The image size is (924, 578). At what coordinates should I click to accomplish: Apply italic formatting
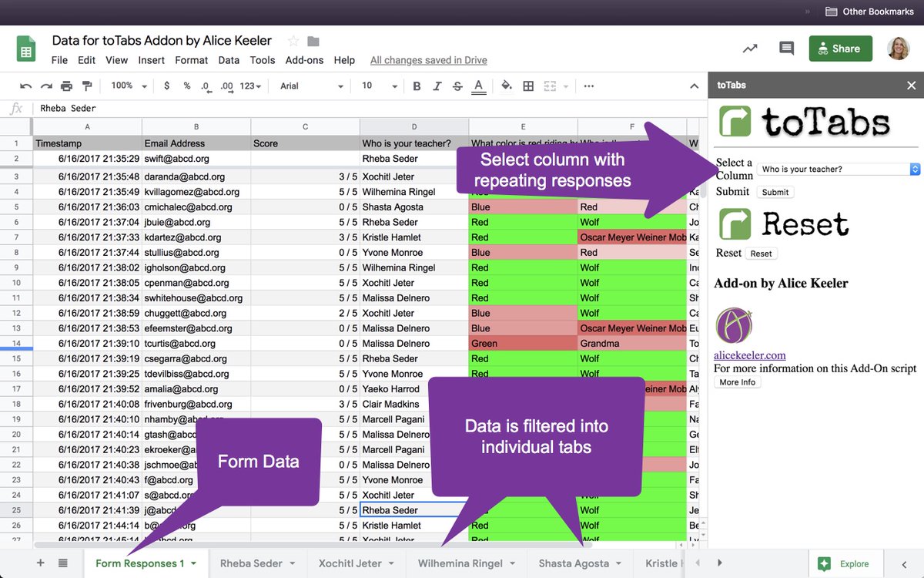pyautogui.click(x=437, y=86)
